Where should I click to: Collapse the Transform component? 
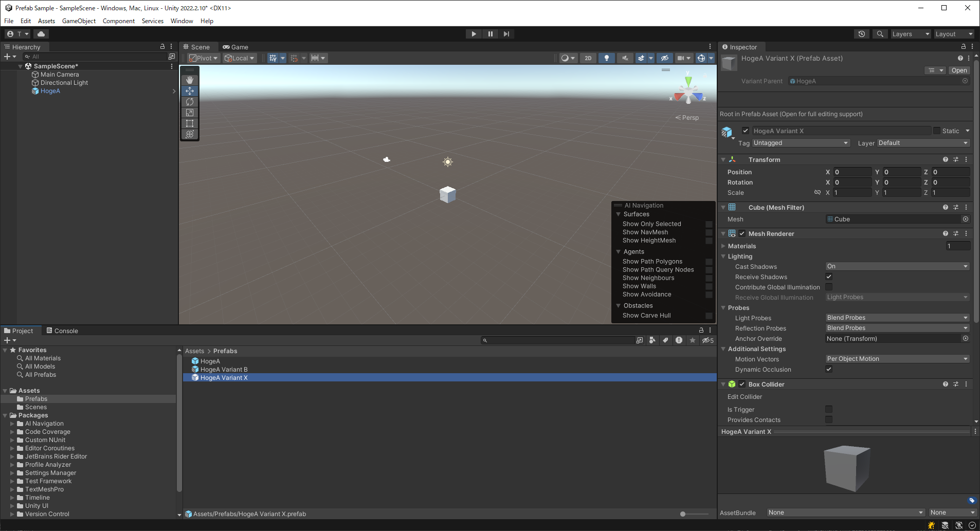(x=723, y=160)
